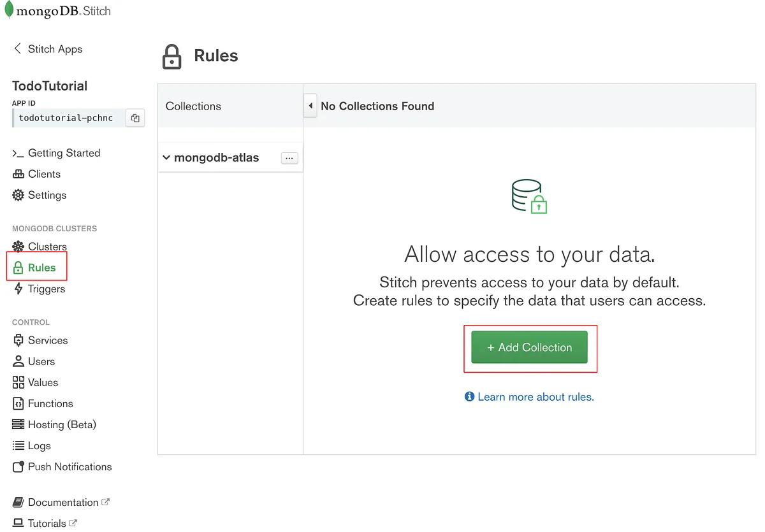Open Push Notifications settings
Screen dimensions: 765x532
coord(69,466)
